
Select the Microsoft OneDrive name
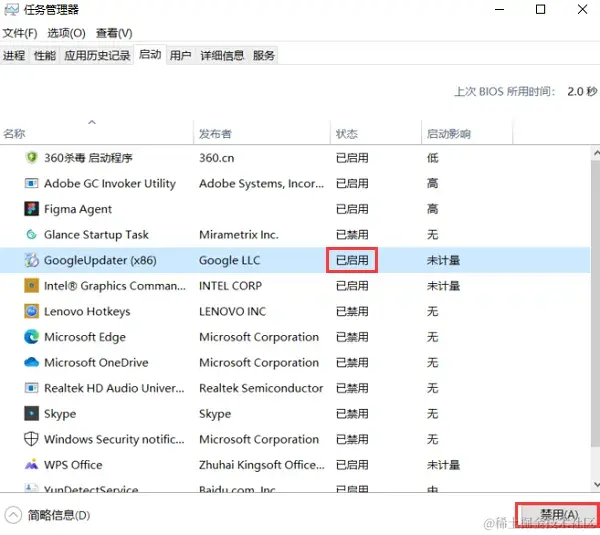pos(96,362)
